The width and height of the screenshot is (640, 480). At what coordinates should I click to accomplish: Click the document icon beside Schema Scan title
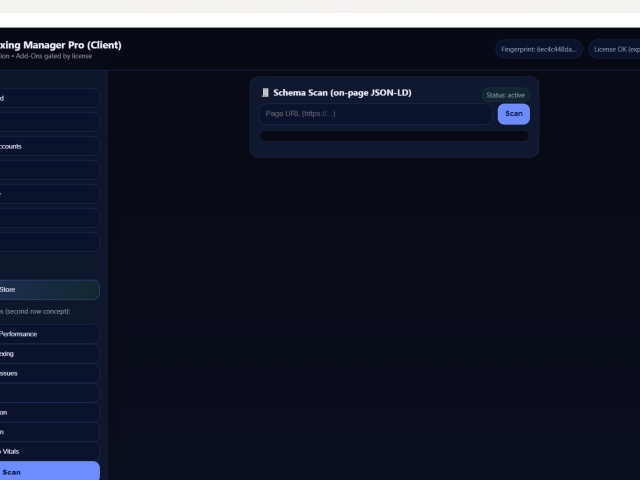click(265, 93)
